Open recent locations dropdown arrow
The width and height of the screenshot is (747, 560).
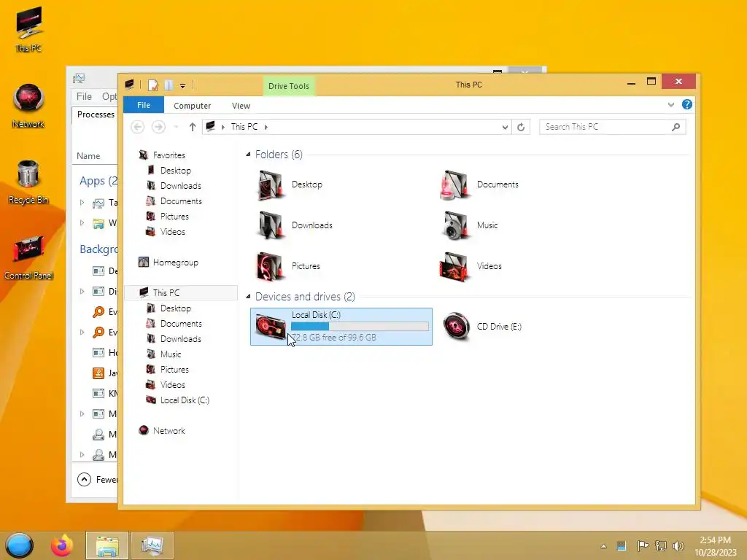176,127
